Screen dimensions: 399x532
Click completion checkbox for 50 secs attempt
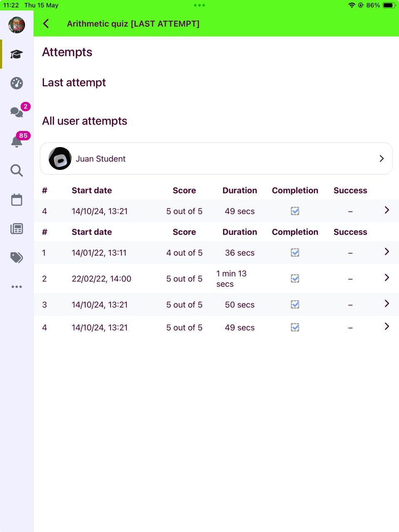(x=295, y=305)
